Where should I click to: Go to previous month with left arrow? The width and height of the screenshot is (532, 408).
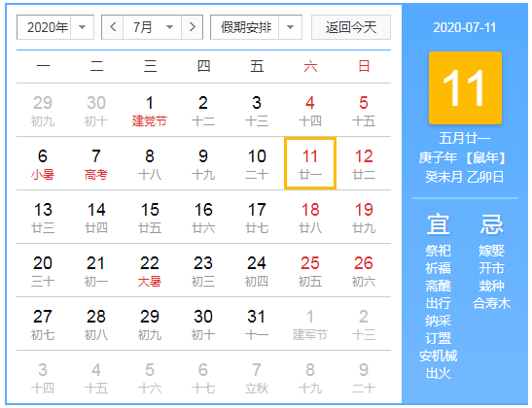[113, 27]
